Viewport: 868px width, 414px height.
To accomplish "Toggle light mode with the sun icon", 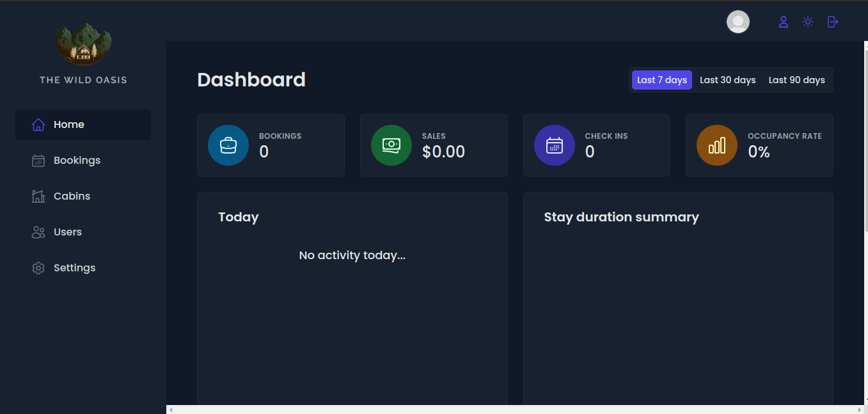I will tap(808, 22).
